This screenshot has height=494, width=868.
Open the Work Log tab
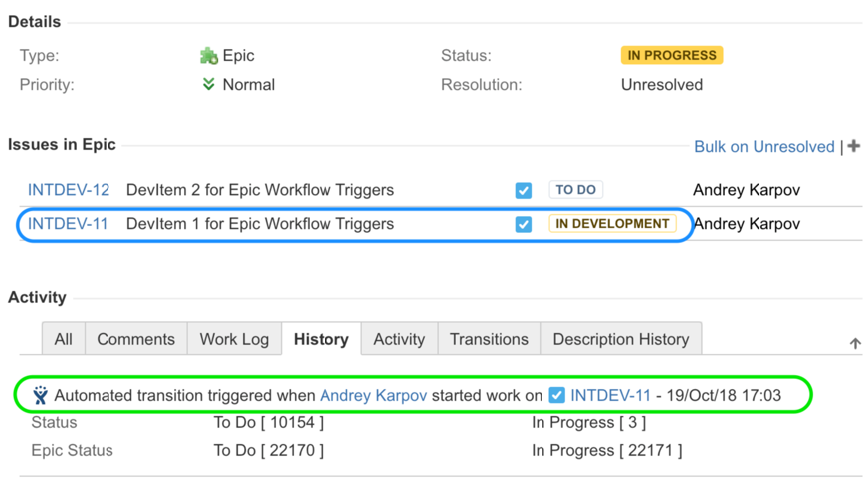coord(234,339)
